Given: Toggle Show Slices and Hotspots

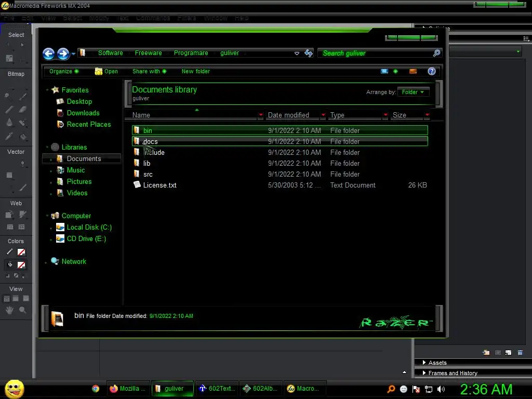Looking at the screenshot, I should click(22, 227).
